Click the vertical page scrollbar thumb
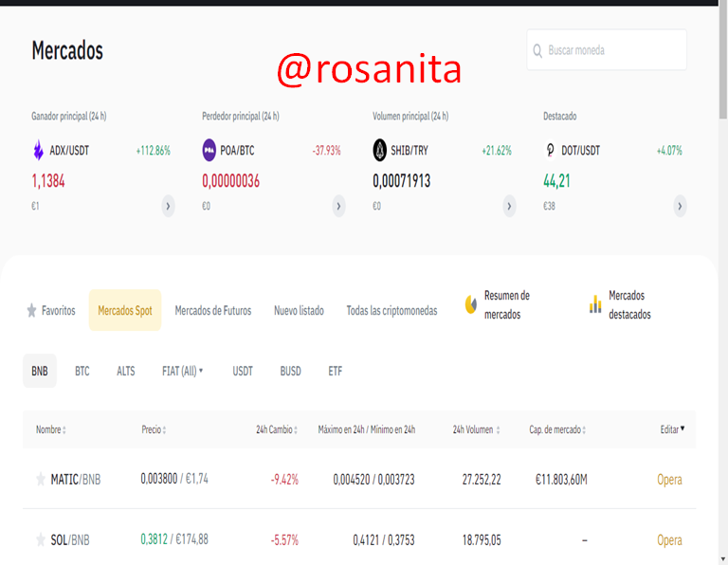Screen dimensions: 728x565 tap(723, 60)
